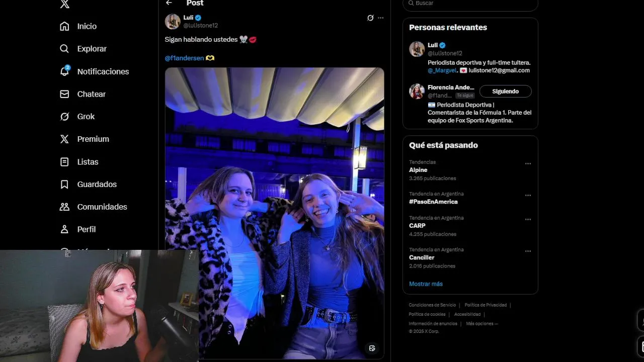Click the Guardados bookmark icon
The height and width of the screenshot is (362, 644).
pyautogui.click(x=64, y=185)
